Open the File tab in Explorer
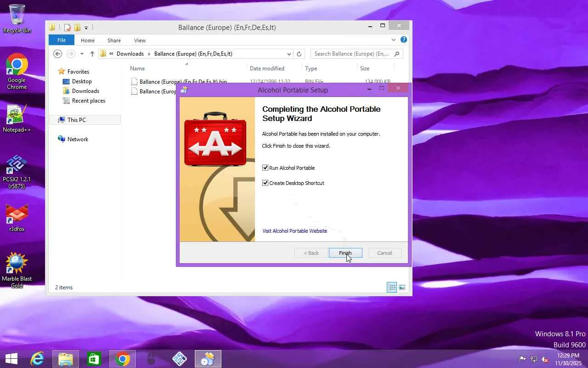Viewport: 588px width, 368px height. pos(61,40)
